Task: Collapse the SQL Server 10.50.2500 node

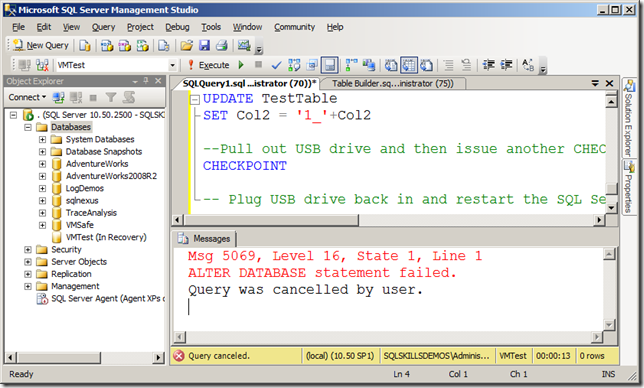Action: click(x=13, y=115)
